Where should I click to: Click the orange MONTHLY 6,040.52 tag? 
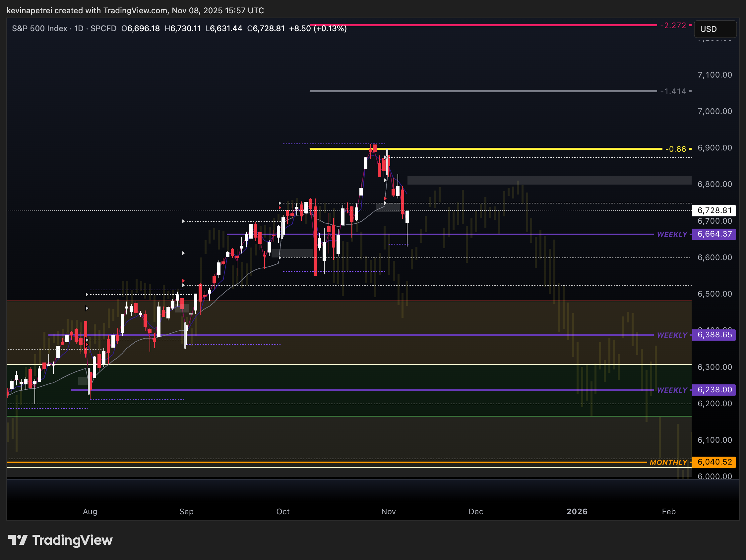point(714,462)
